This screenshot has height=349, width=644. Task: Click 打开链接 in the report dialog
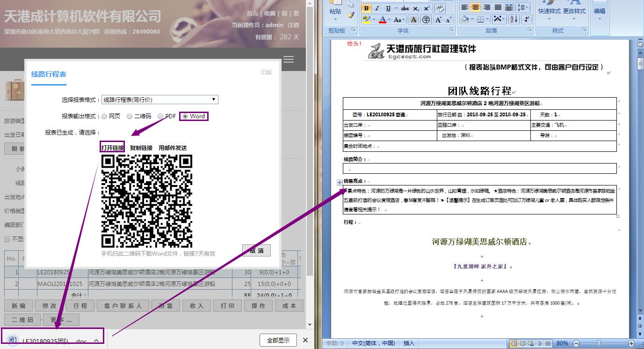pos(113,148)
